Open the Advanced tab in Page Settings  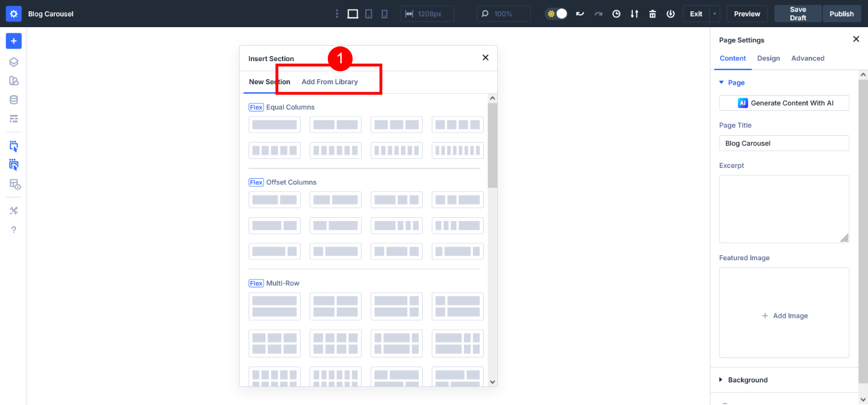808,58
